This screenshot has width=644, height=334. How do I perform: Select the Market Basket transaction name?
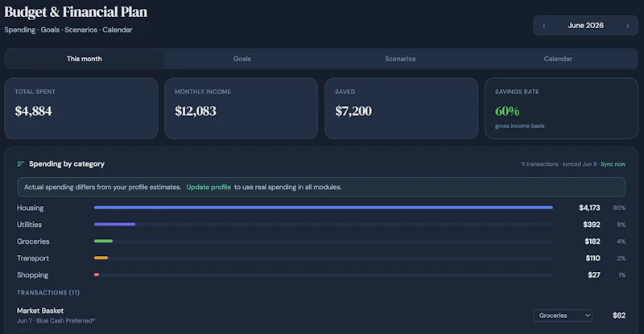[x=40, y=311]
